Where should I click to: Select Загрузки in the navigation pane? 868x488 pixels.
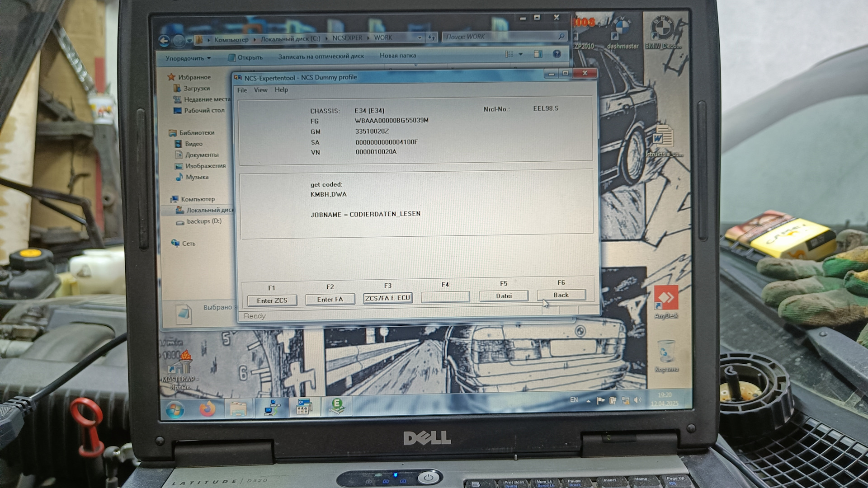192,89
